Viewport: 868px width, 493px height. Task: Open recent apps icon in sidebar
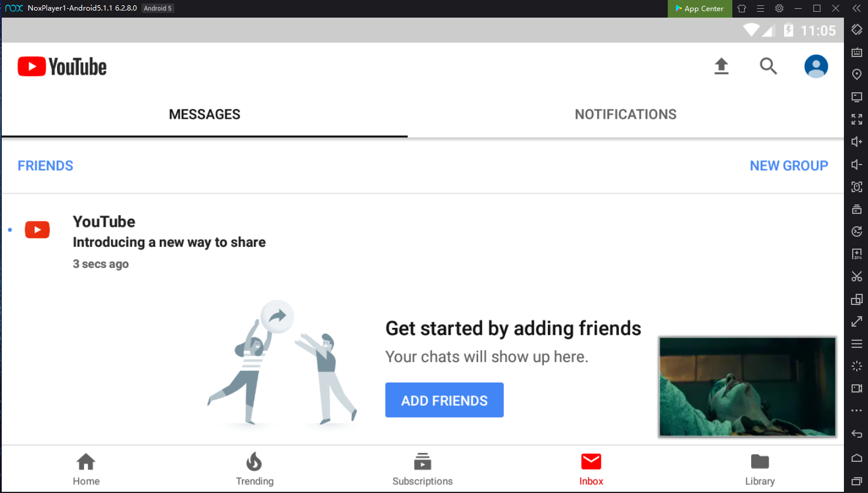point(857,481)
